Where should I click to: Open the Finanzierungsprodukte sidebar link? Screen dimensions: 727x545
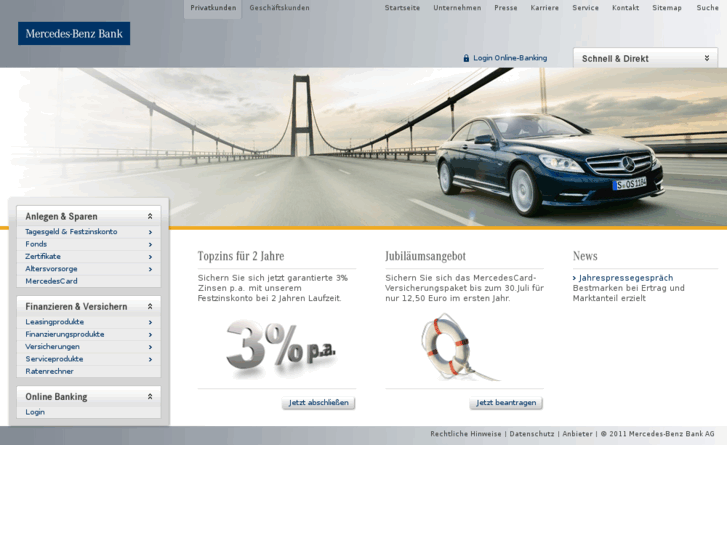[x=64, y=334]
